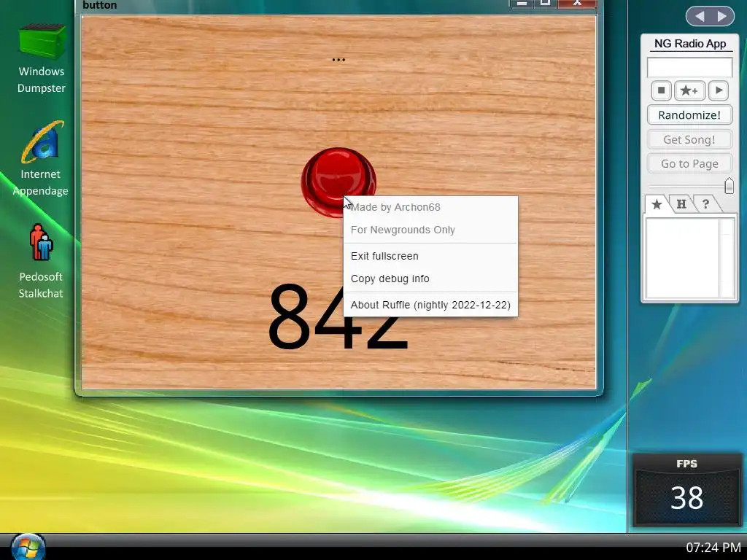Minimize the button window
This screenshot has width=747, height=560.
522,4
